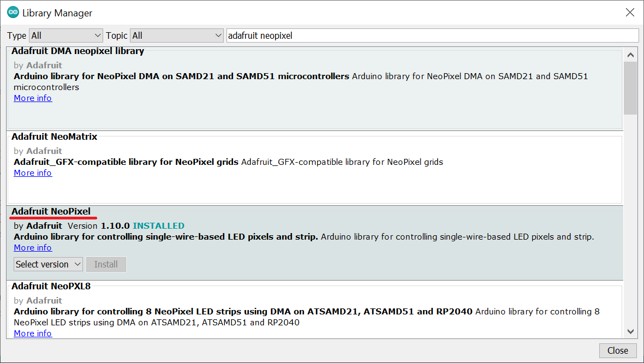Select the Adafruit DMA neopixel library title
Viewport: 644px width, 363px height.
click(77, 51)
